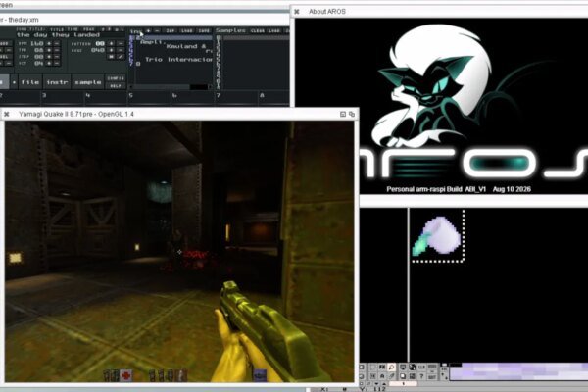Toggle the Peak display button in tracker header
The height and width of the screenshot is (392, 588).
[89, 29]
